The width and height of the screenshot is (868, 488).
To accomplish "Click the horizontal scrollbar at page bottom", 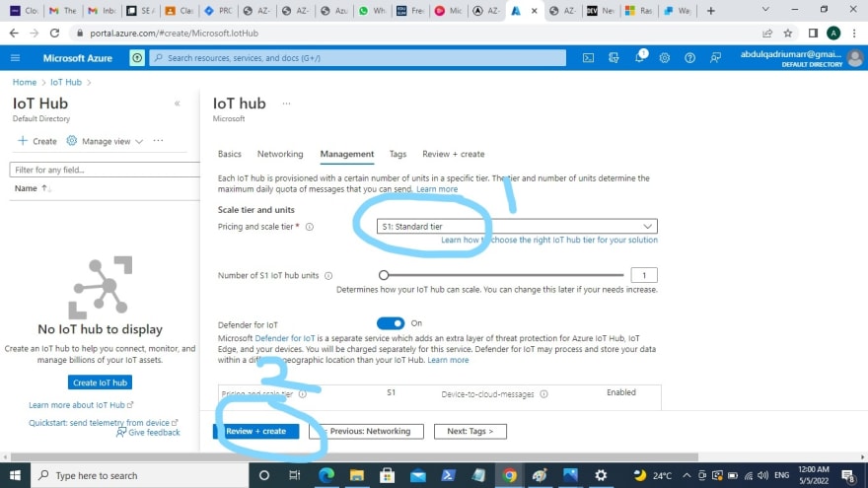I will 354,457.
